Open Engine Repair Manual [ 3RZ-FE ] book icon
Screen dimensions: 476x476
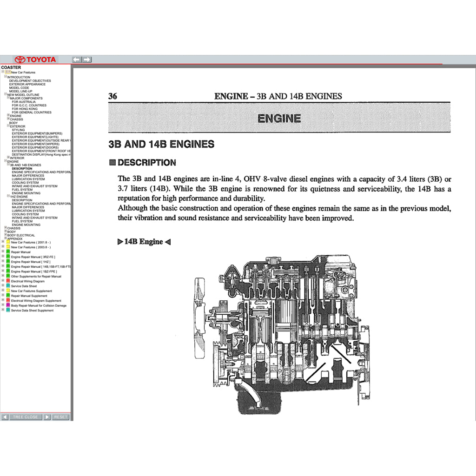coord(8,257)
